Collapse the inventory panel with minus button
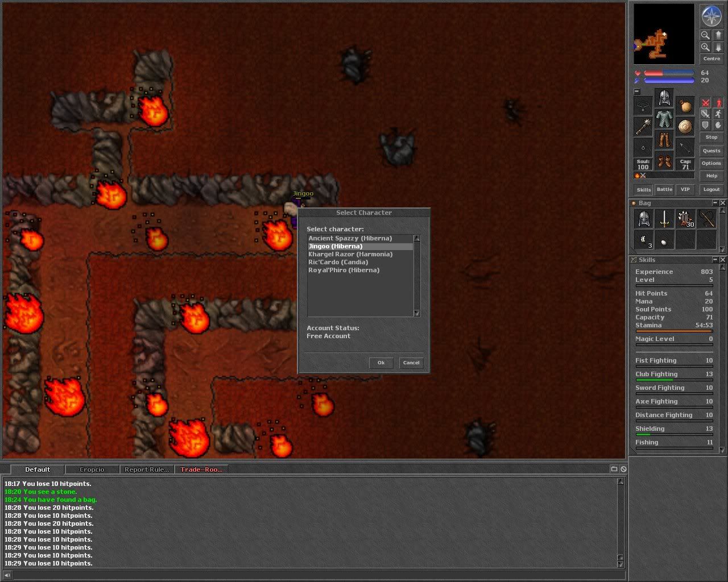 pos(637,92)
